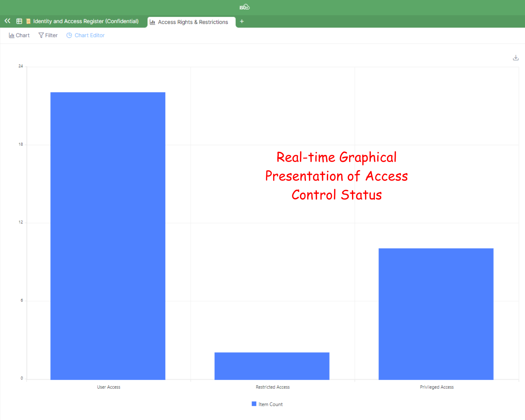This screenshot has width=525, height=420.
Task: Open the Chart toolbar button
Action: (x=19, y=35)
